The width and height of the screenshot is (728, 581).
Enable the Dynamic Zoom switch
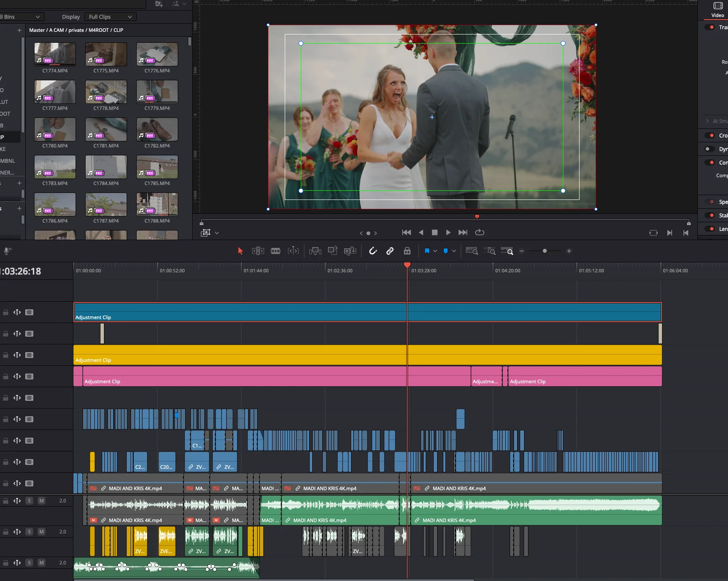[710, 149]
